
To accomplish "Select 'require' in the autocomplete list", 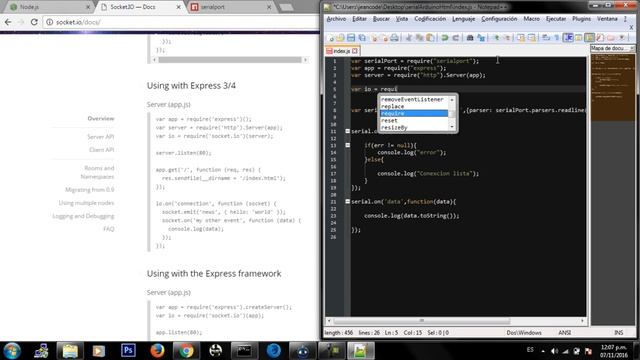I will 414,113.
